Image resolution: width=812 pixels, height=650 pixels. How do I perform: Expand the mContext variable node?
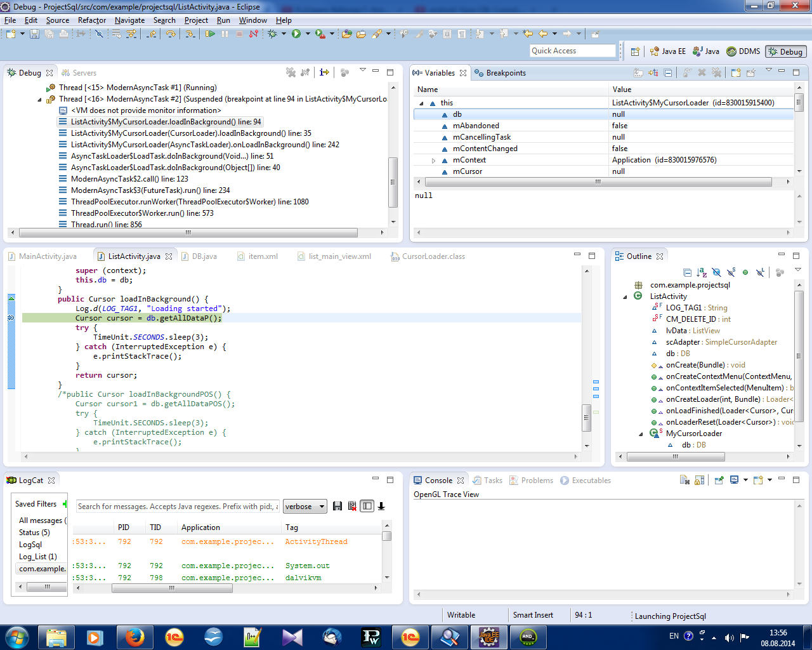click(x=433, y=160)
